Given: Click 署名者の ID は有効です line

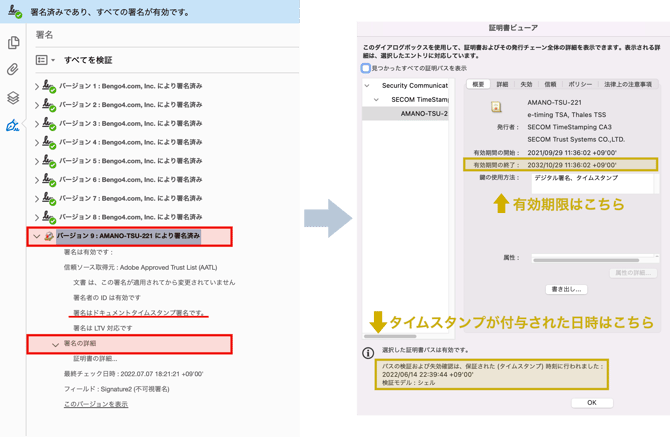Looking at the screenshot, I should click(107, 298).
